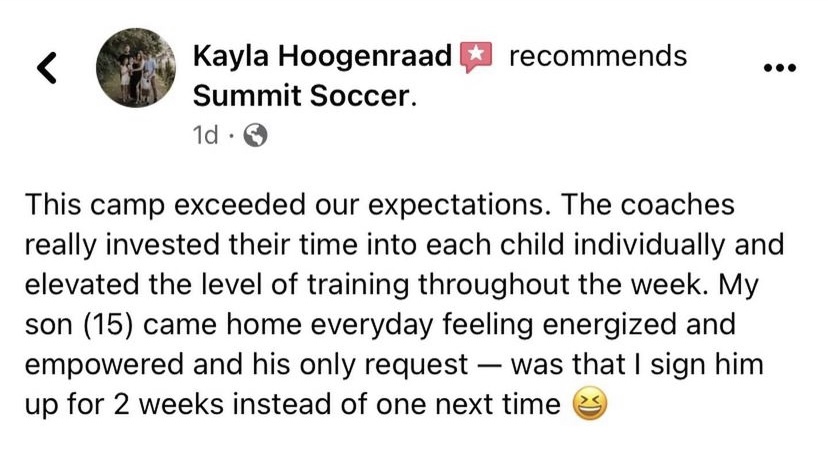Open the Kayla Hoogenraad profile name link
This screenshot has height=452, width=828.
(x=321, y=56)
